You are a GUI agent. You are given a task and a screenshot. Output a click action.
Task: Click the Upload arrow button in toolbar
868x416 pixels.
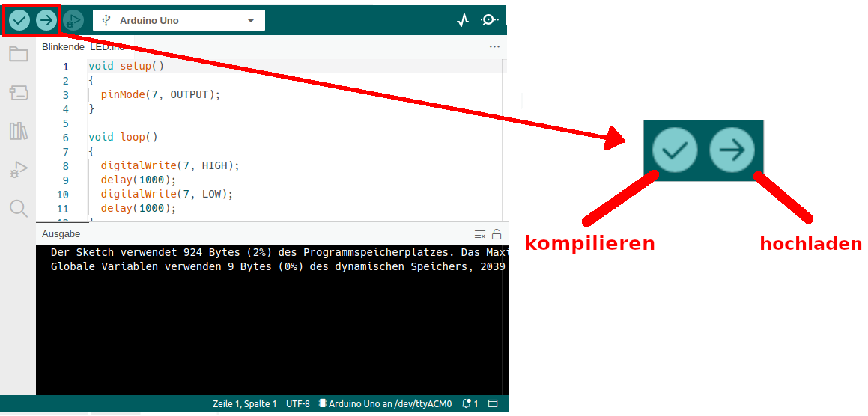[46, 20]
